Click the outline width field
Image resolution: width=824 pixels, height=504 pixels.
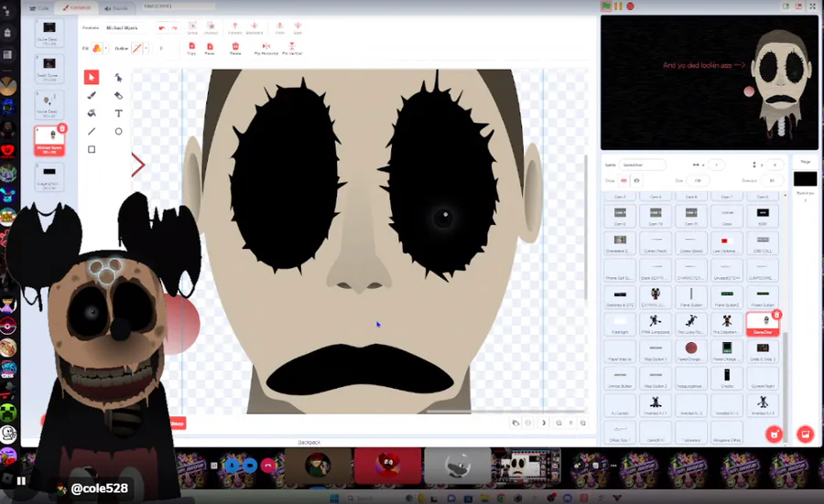tap(162, 48)
